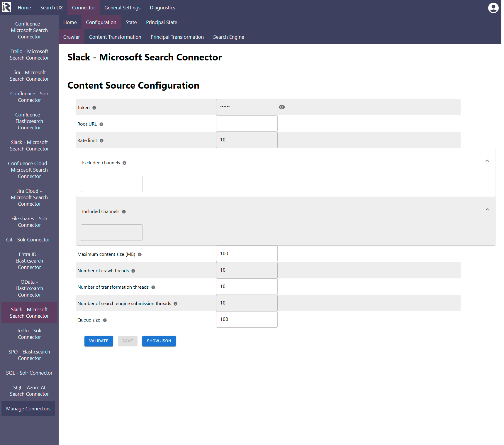Show info for Number of transformation threads
The image size is (504, 445).
(153, 287)
